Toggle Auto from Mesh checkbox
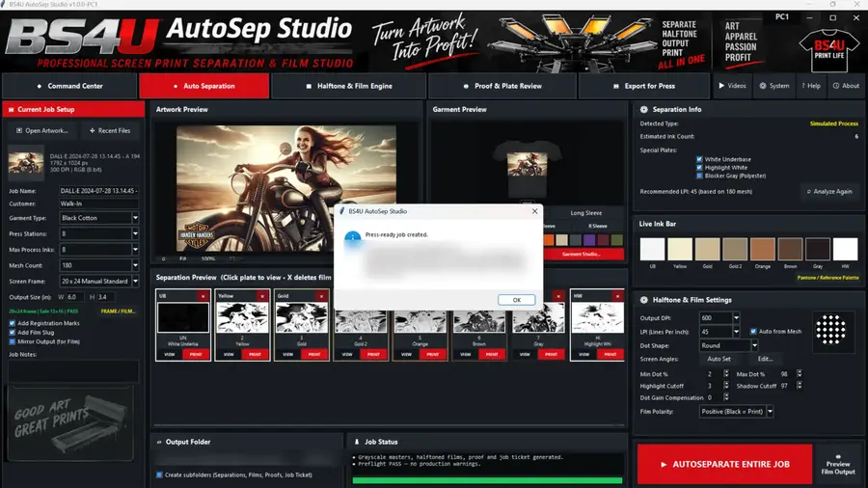Screen dimensions: 868x488 point(753,332)
